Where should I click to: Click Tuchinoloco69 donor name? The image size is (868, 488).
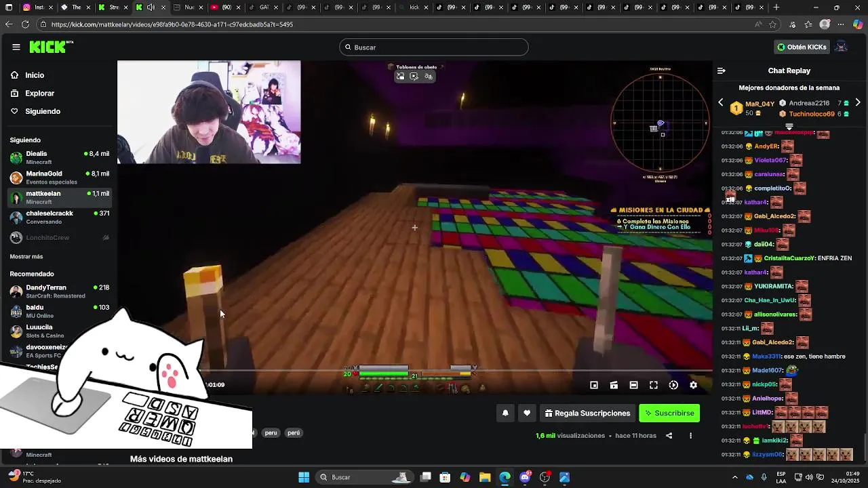[x=812, y=114]
